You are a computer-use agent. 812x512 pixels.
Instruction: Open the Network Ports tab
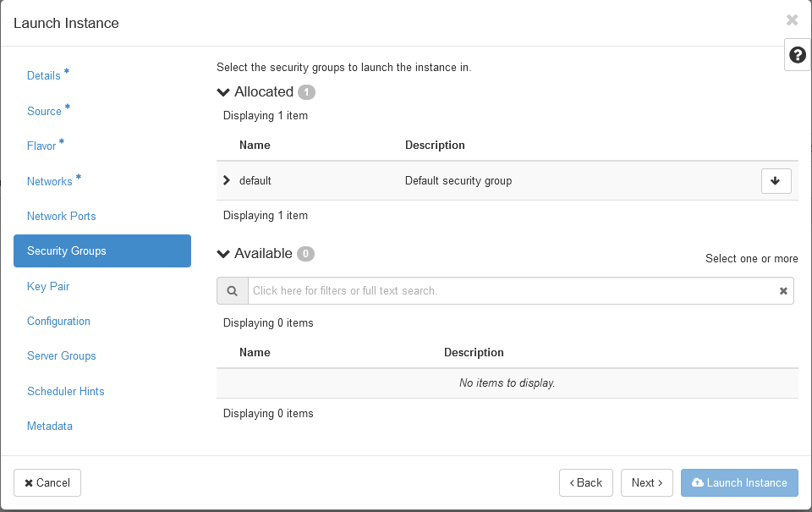(x=62, y=216)
